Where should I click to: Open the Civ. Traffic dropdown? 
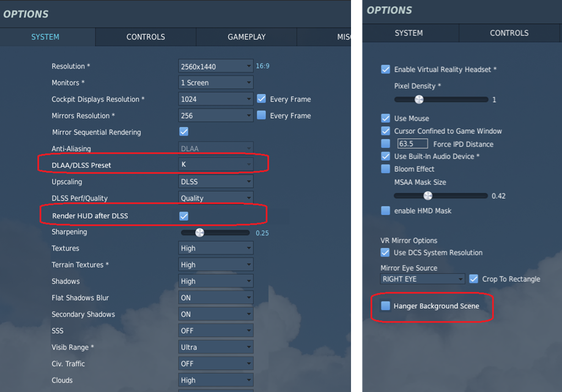(216, 364)
